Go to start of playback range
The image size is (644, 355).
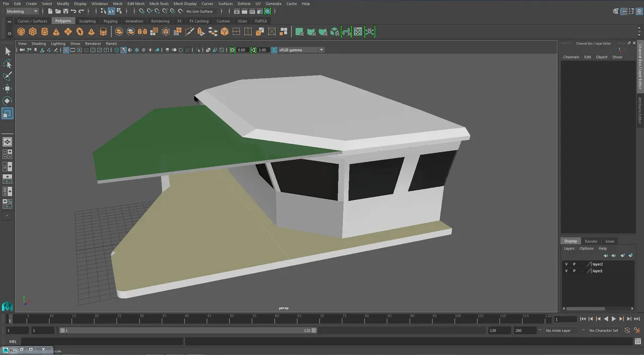tap(583, 319)
